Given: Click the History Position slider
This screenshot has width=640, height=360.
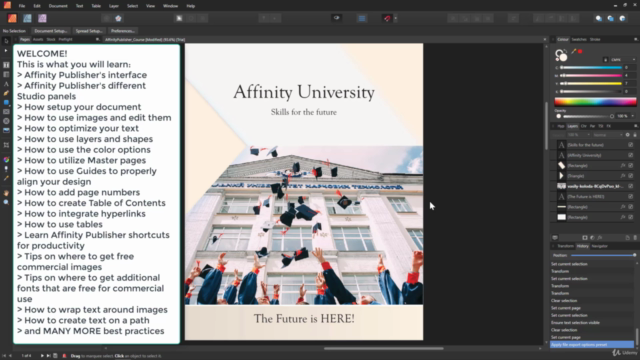Looking at the screenshot, I should [603, 255].
